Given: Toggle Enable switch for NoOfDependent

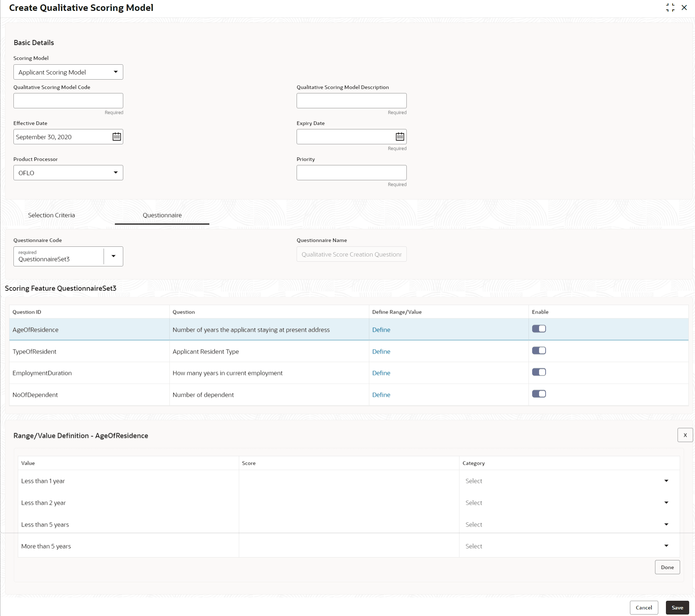Looking at the screenshot, I should pos(539,394).
